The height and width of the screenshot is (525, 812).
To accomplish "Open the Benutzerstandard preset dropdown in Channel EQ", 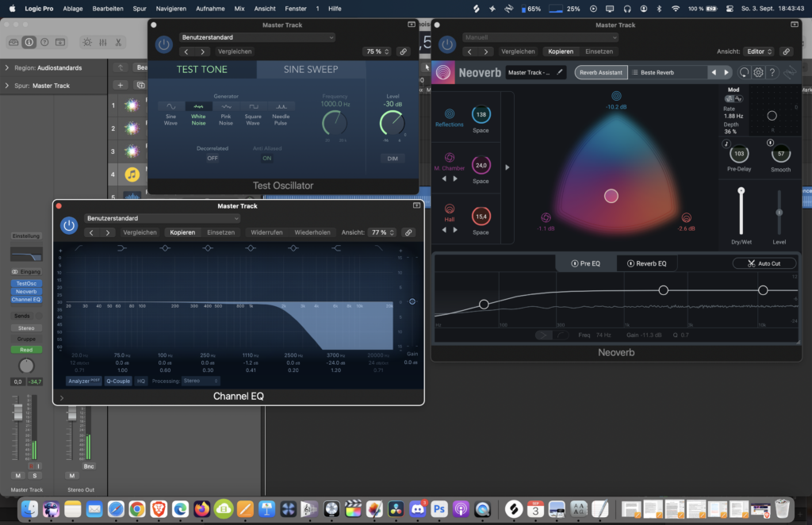I will 162,219.
